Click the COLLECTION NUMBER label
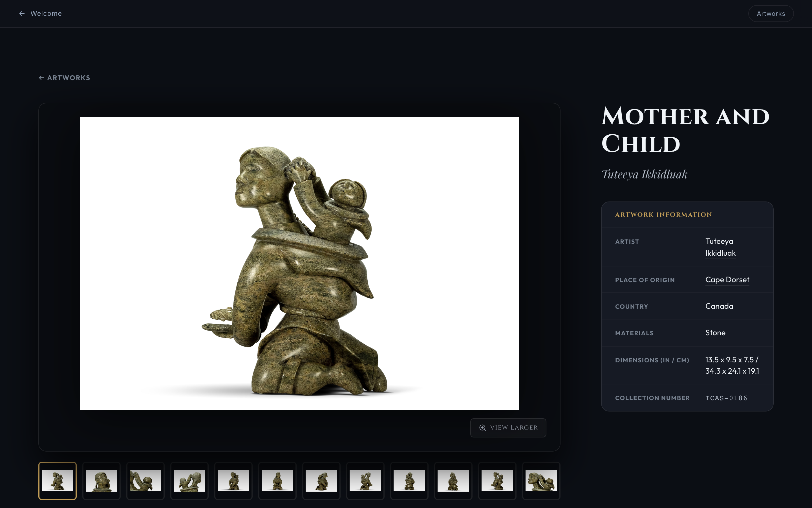Screen dimensions: 812x508 click(652, 398)
